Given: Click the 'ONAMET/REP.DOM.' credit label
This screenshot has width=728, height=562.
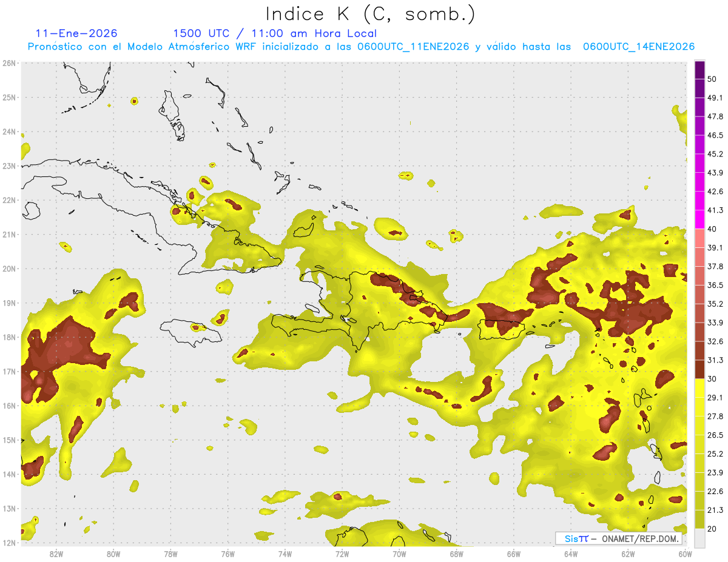Looking at the screenshot, I should click(x=641, y=538).
